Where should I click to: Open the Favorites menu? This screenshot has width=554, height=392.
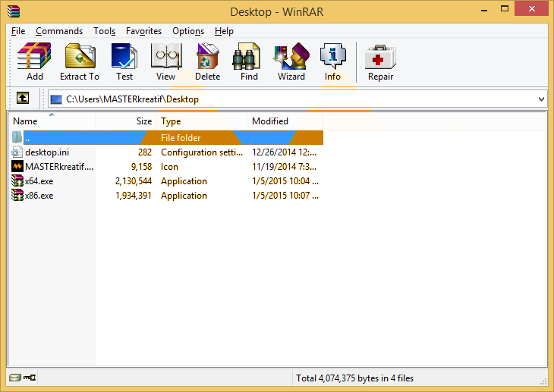click(143, 31)
